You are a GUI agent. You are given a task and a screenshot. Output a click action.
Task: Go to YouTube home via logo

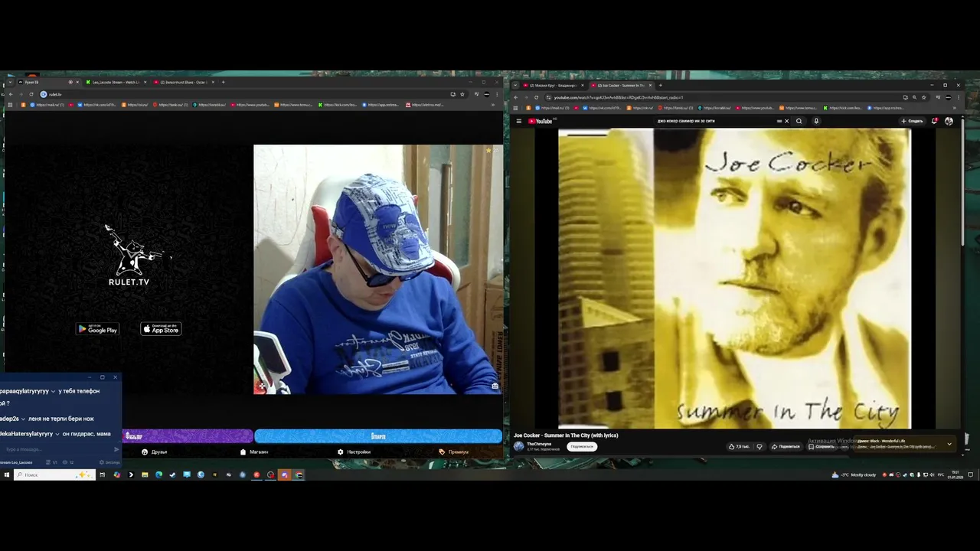pyautogui.click(x=541, y=121)
